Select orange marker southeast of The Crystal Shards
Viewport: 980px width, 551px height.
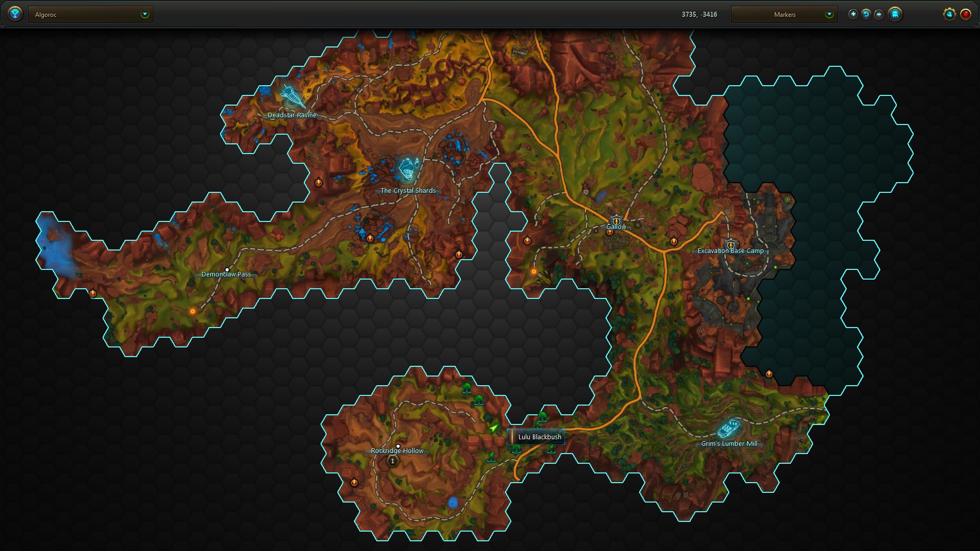click(x=458, y=254)
